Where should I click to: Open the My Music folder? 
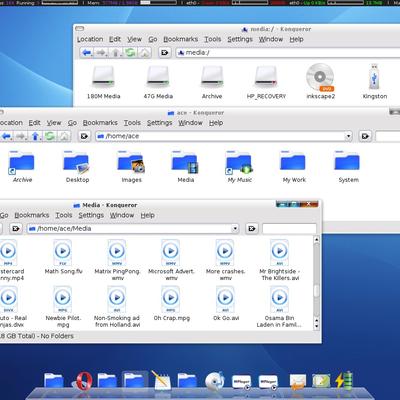pos(240,167)
